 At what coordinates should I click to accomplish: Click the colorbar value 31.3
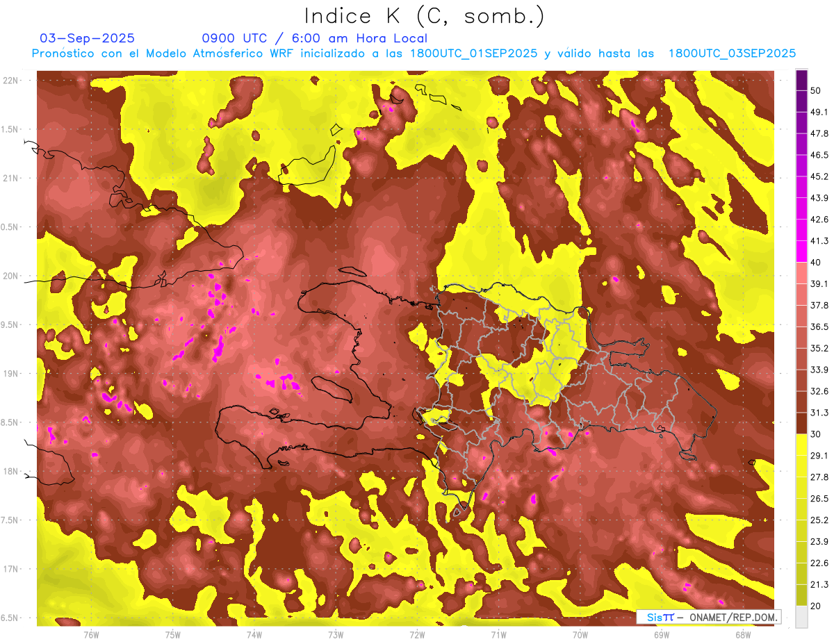819,413
